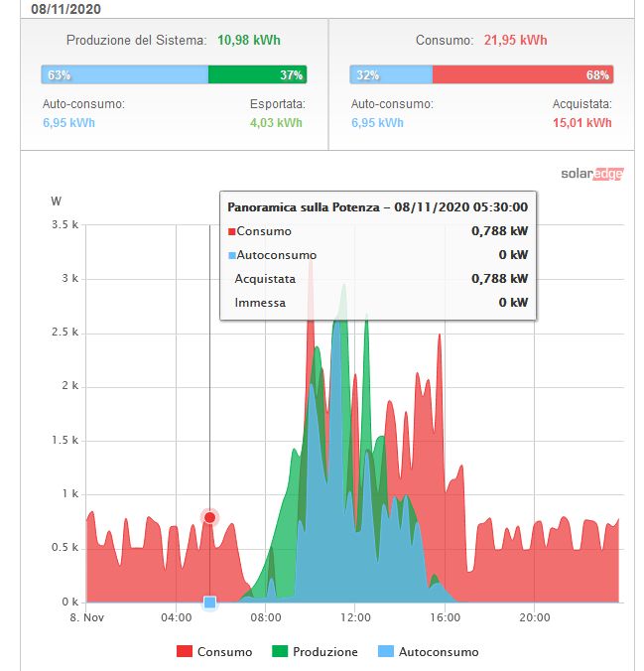Select the blue 32% consumption bar segment
Image resolution: width=644 pixels, height=671 pixels.
pyautogui.click(x=391, y=74)
